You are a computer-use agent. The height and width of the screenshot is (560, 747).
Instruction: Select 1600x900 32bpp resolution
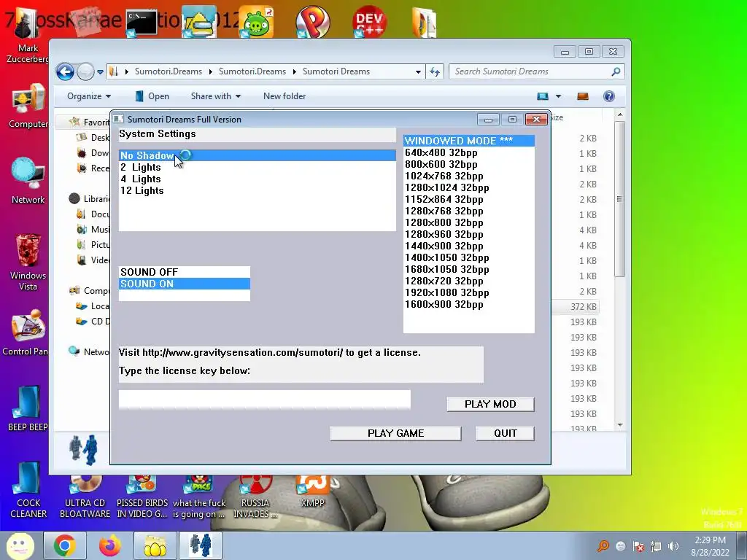pyautogui.click(x=469, y=304)
